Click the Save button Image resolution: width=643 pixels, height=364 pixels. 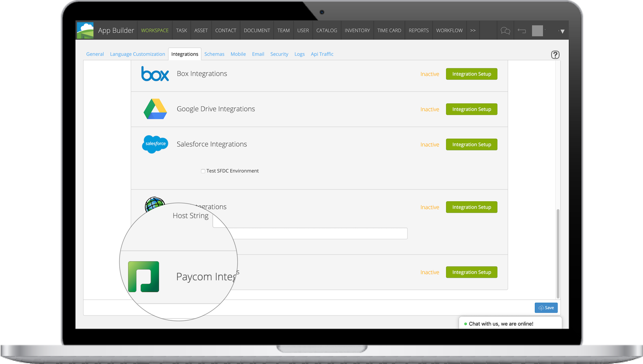point(546,308)
